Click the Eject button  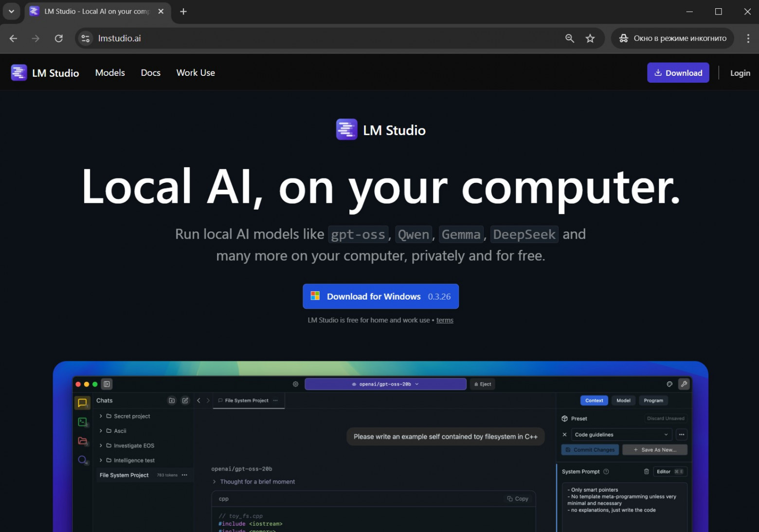pos(483,384)
